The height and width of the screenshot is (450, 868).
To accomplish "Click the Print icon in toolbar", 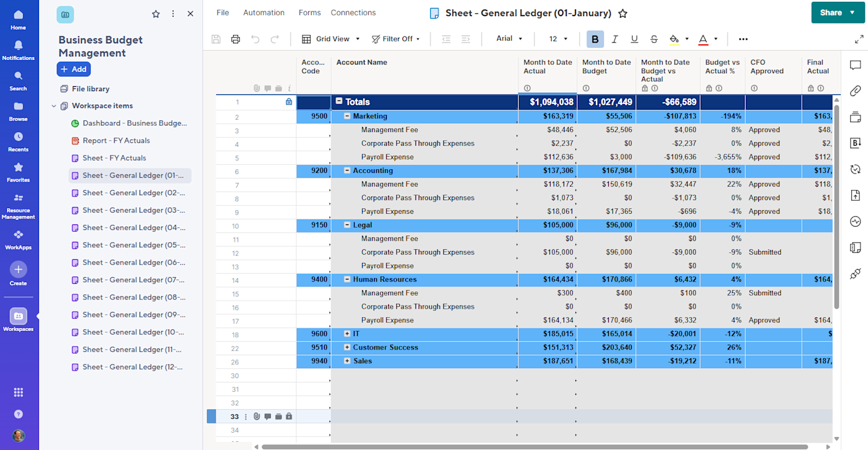I will click(236, 39).
